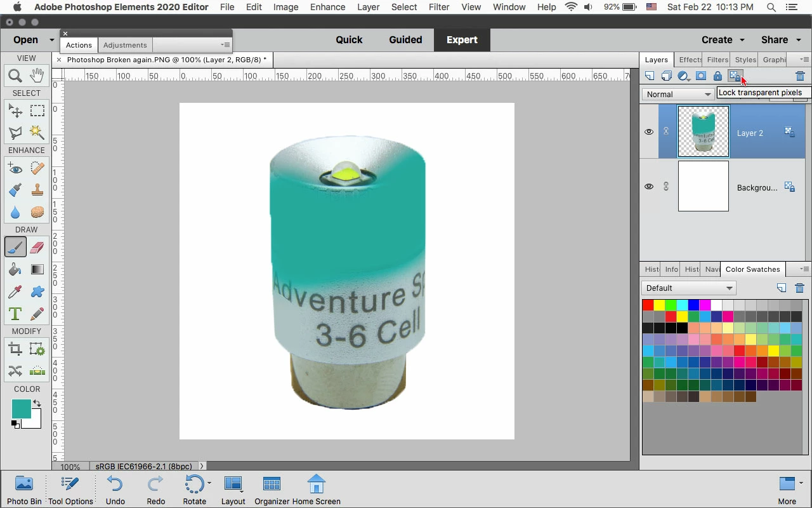
Task: Select the Clone Stamp tool
Action: tap(37, 190)
